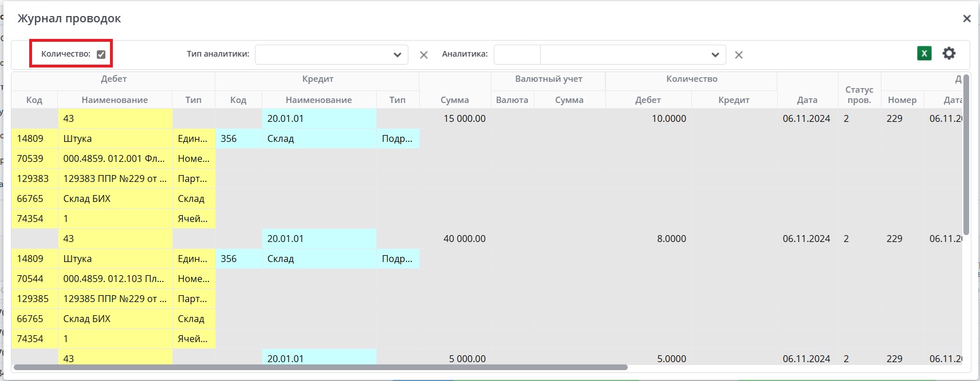Select the 15 000.00 sum cell
980x381 pixels.
pos(465,118)
